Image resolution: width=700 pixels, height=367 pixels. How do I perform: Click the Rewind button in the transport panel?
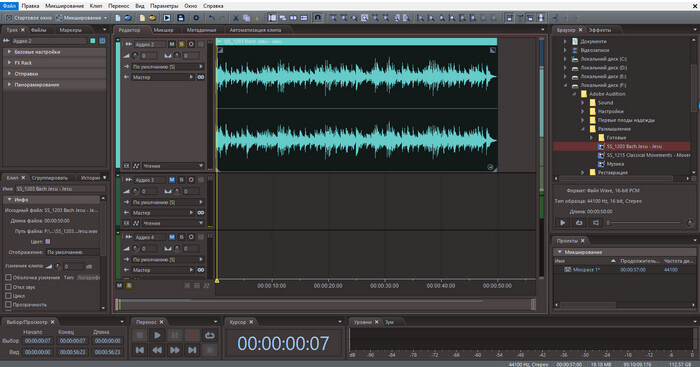pos(157,350)
